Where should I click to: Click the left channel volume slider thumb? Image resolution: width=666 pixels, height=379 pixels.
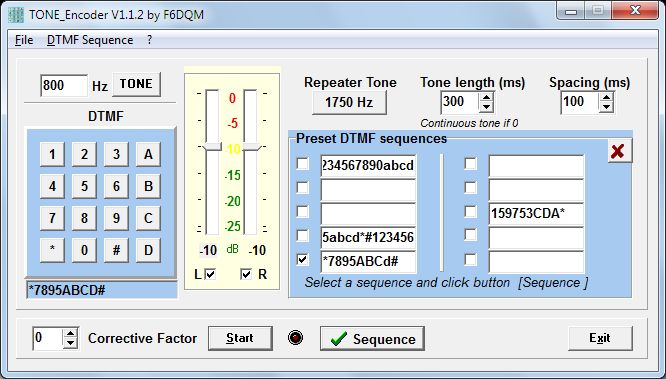212,147
